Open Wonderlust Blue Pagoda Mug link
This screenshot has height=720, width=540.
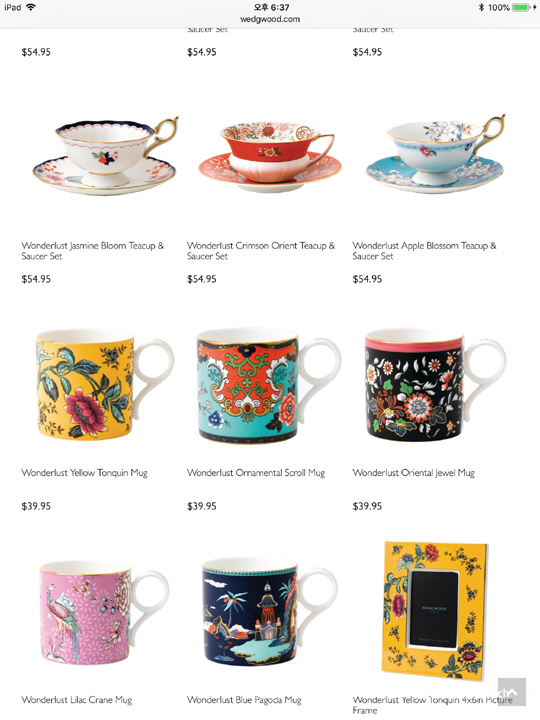point(244,700)
